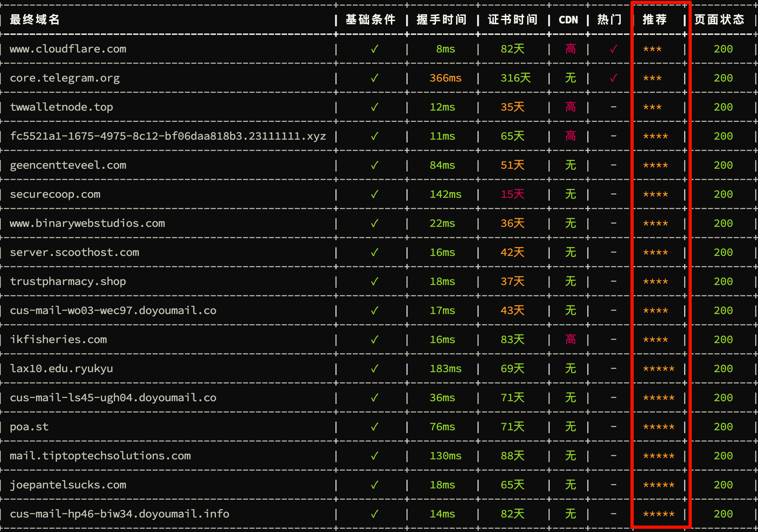Click the five-star rating for joepantelsucks.com
The height and width of the screenshot is (532, 758).
point(659,485)
